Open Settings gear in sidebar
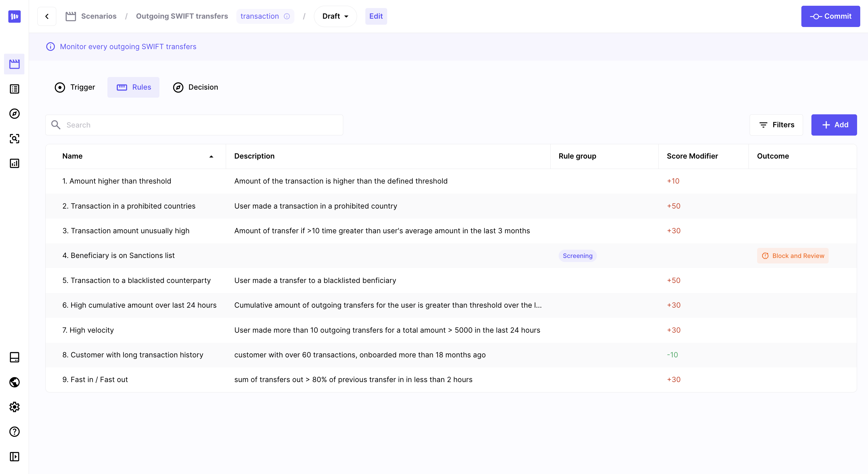 tap(14, 407)
